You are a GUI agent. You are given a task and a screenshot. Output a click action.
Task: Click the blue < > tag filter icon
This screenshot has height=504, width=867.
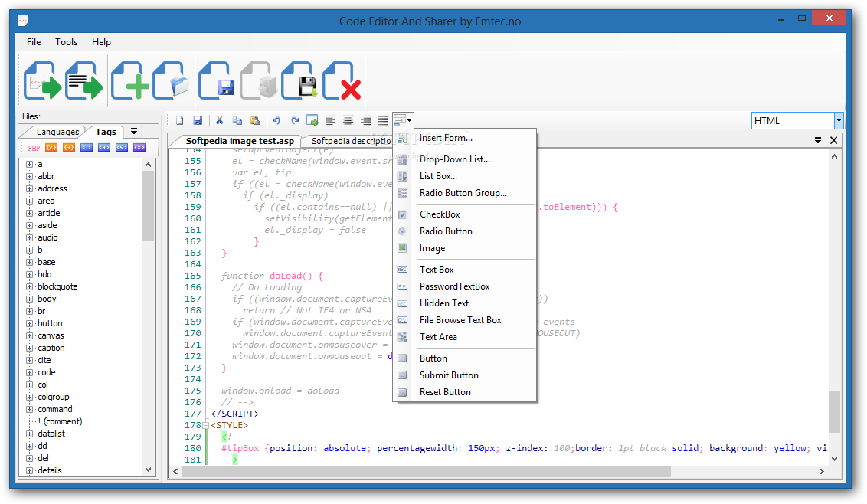point(87,148)
